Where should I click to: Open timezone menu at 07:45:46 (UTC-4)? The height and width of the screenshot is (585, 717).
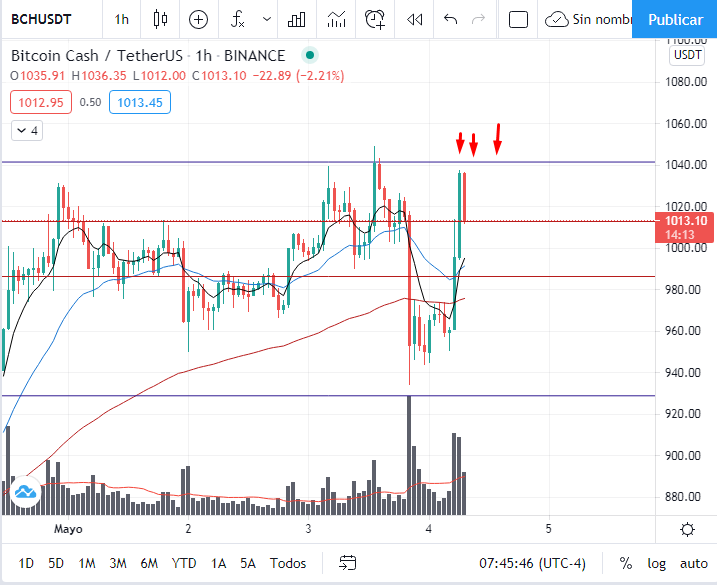point(532,563)
